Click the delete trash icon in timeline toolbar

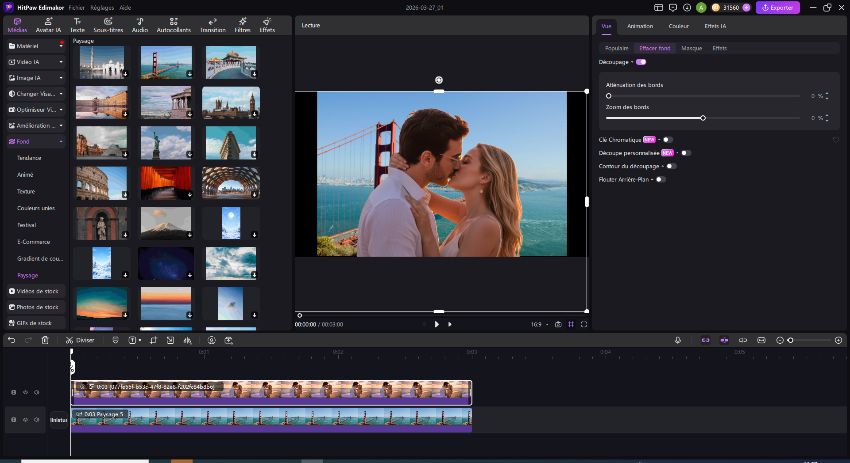pos(45,340)
